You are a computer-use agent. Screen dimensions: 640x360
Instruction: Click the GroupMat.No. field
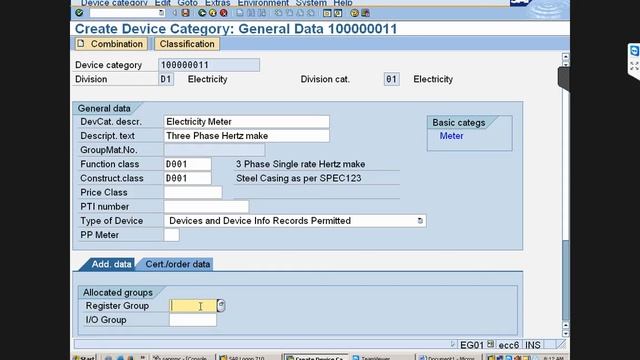(214, 150)
